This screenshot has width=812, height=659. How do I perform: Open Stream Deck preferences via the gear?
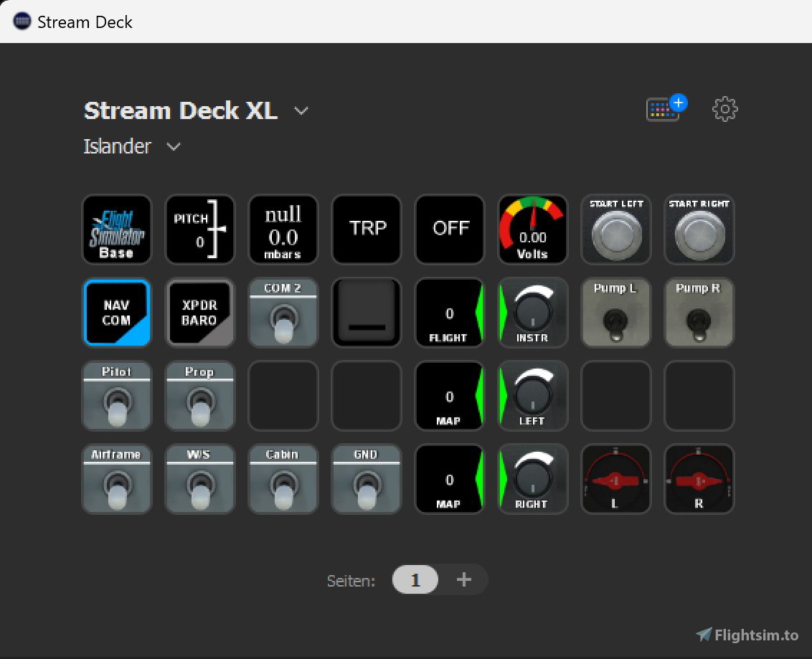tap(724, 109)
